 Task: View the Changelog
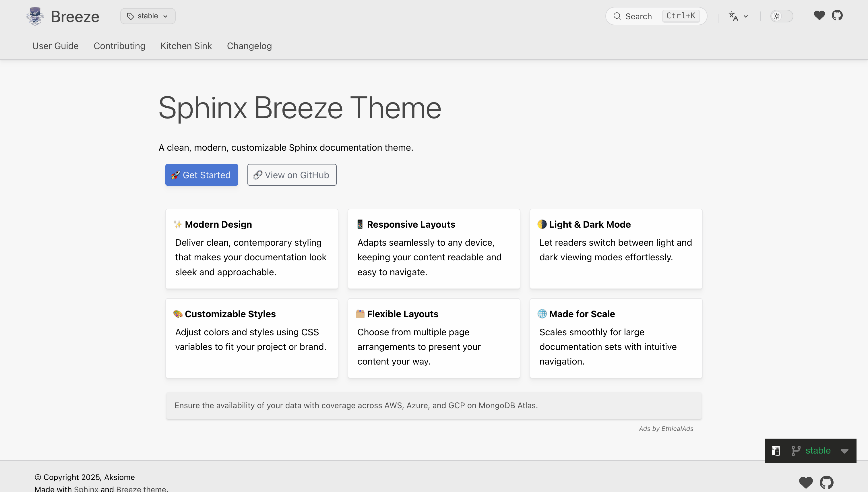point(249,46)
